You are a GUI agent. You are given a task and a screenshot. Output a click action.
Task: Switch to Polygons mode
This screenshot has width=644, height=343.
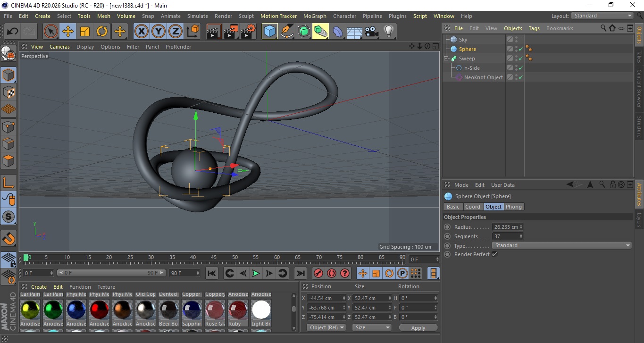click(8, 160)
